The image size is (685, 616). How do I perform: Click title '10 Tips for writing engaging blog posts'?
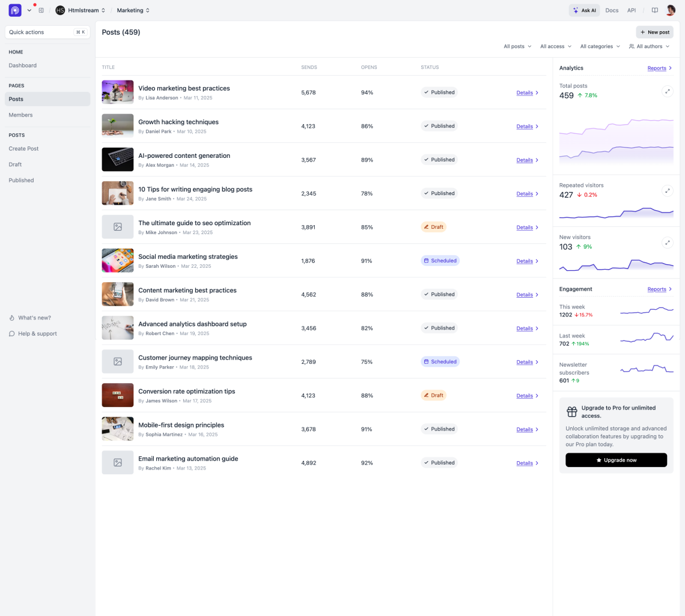click(195, 189)
